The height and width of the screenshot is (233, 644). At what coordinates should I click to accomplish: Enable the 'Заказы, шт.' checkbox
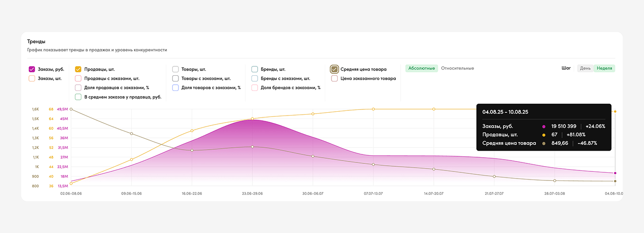(32, 79)
